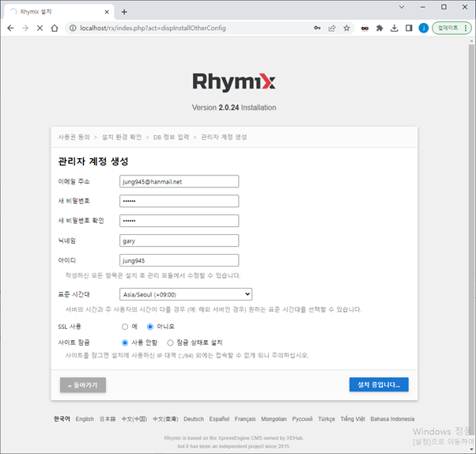Click 사용권 동의 breadcrumb step
Viewport: 476px width, 454px height.
(x=74, y=138)
